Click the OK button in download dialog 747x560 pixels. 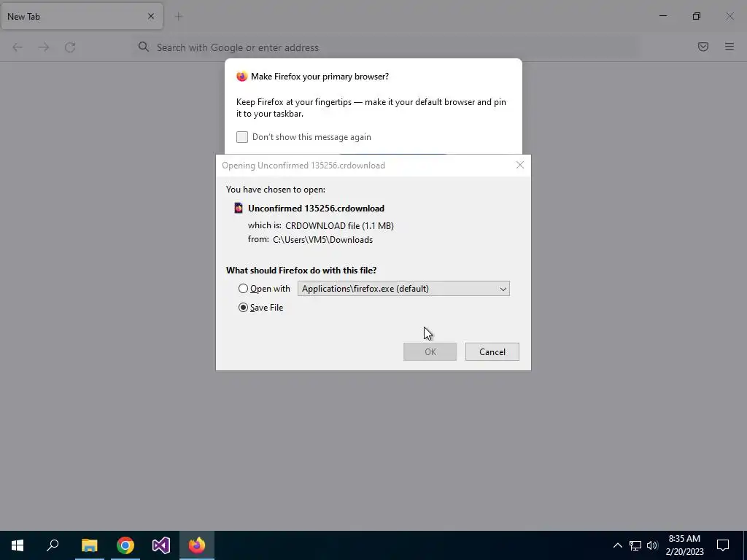(430, 352)
